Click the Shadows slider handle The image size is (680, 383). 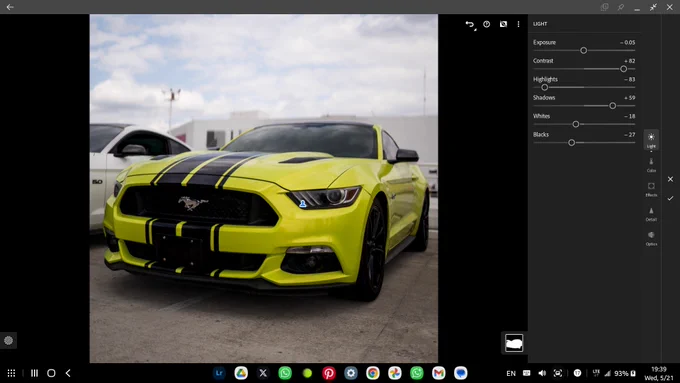click(x=612, y=106)
